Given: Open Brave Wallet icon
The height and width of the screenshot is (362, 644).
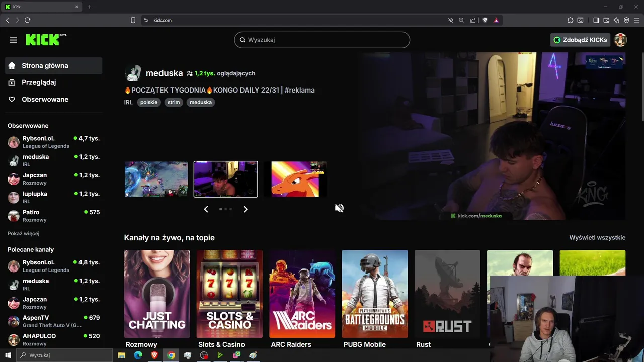Looking at the screenshot, I should tap(606, 20).
